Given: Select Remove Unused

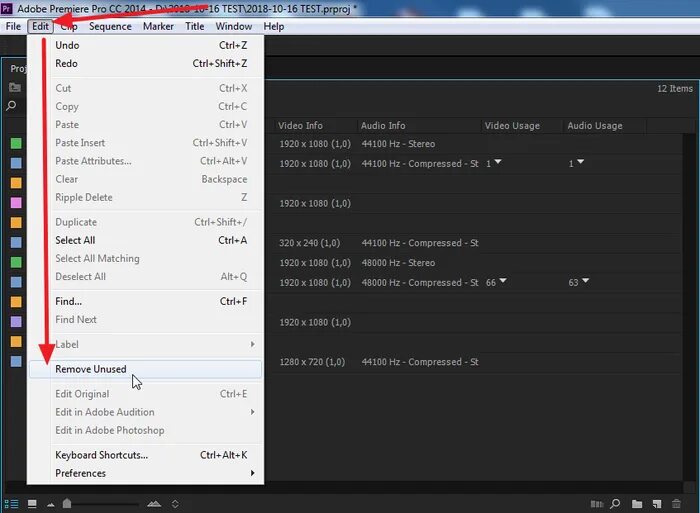Looking at the screenshot, I should click(146, 369).
